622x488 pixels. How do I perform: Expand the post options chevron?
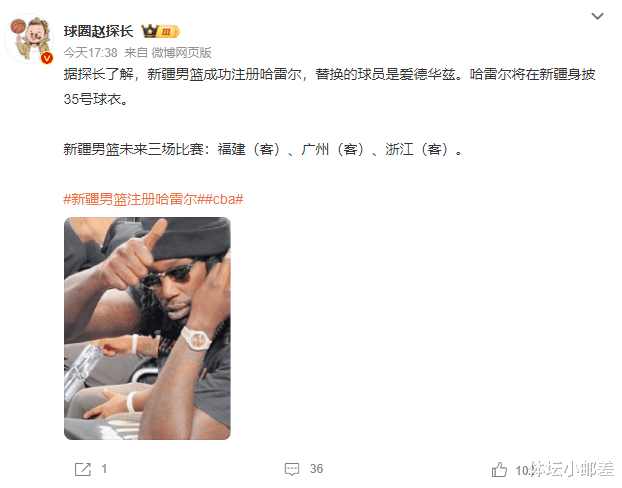coord(597,16)
